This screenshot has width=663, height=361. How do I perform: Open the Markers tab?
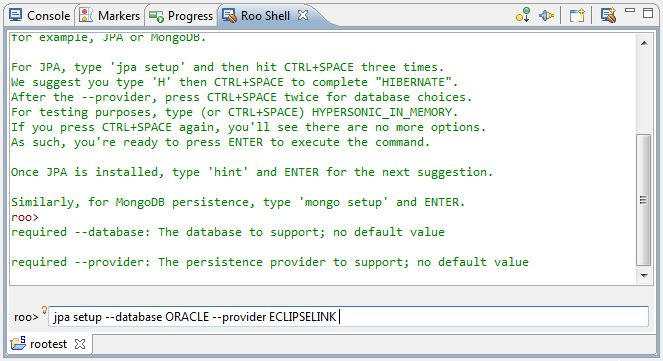(x=110, y=16)
